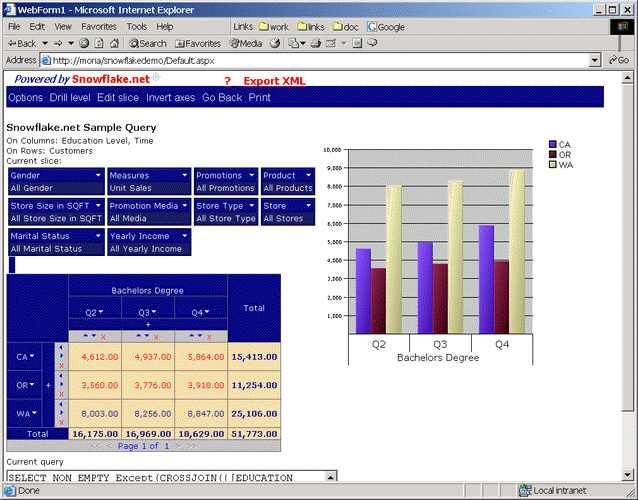Image resolution: width=638 pixels, height=500 pixels.
Task: Click the OR maroon legend swatch
Action: 553,154
